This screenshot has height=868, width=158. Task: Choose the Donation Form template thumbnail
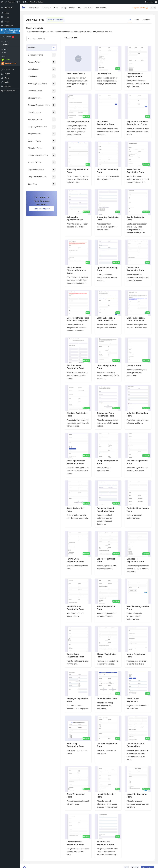click(x=138, y=350)
